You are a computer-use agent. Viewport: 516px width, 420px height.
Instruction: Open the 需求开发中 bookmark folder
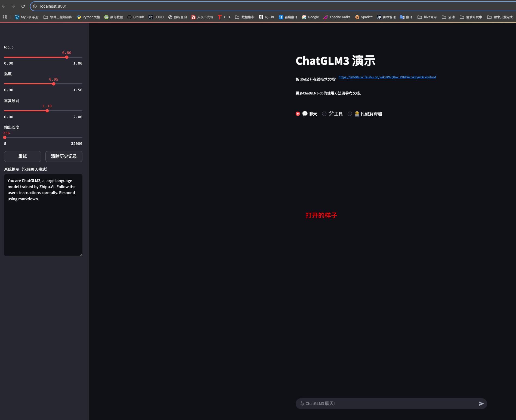pyautogui.click(x=471, y=17)
